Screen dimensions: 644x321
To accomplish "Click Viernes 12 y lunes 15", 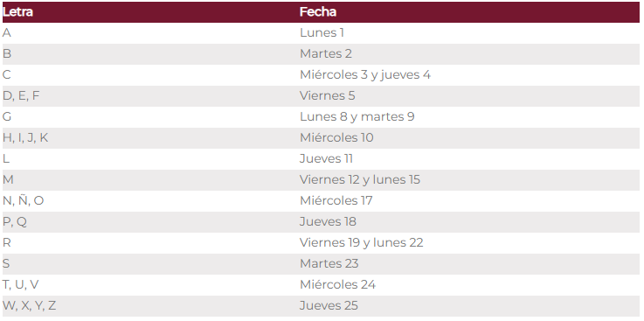I will [x=360, y=179].
